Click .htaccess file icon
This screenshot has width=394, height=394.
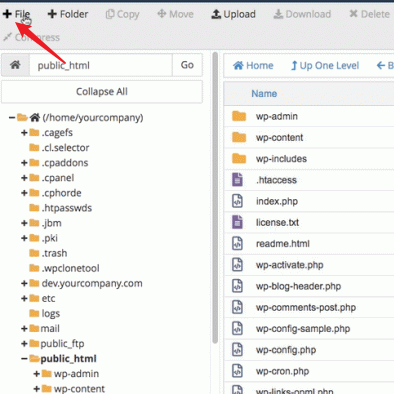pyautogui.click(x=237, y=180)
